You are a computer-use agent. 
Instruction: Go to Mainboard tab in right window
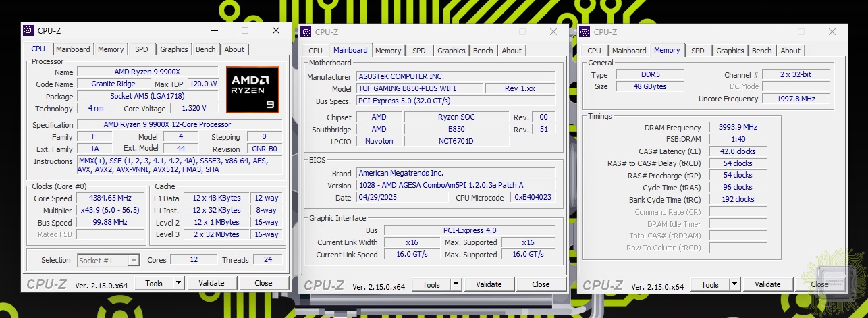tap(629, 51)
